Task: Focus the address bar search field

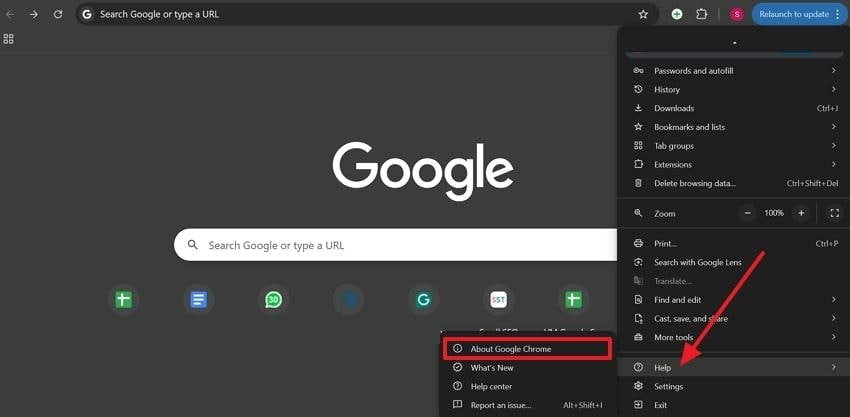Action: 368,15
